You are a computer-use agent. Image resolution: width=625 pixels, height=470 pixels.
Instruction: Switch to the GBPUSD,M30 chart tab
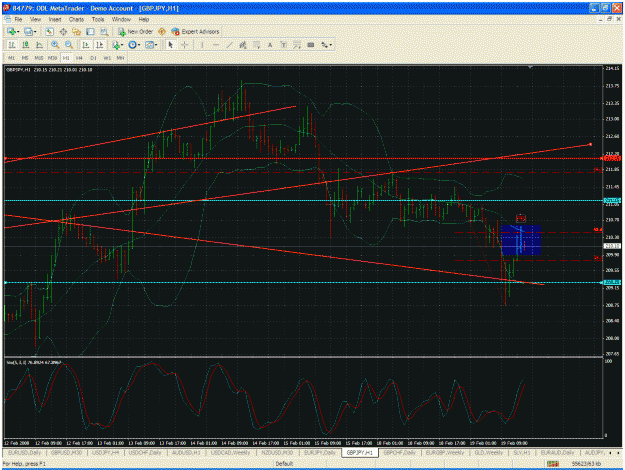[x=67, y=453]
